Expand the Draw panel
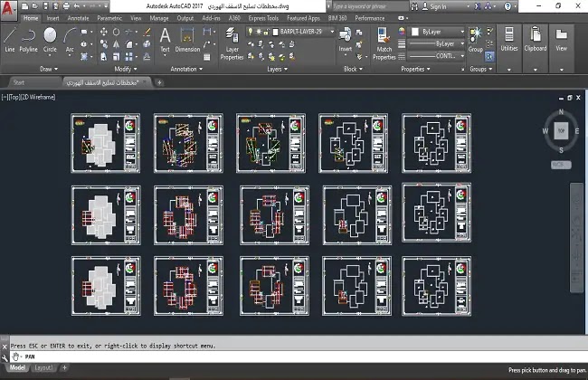 (x=49, y=69)
